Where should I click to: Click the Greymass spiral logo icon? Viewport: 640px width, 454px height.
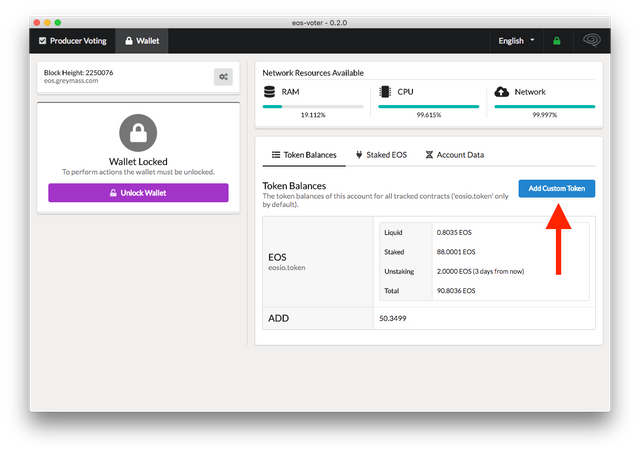click(591, 41)
